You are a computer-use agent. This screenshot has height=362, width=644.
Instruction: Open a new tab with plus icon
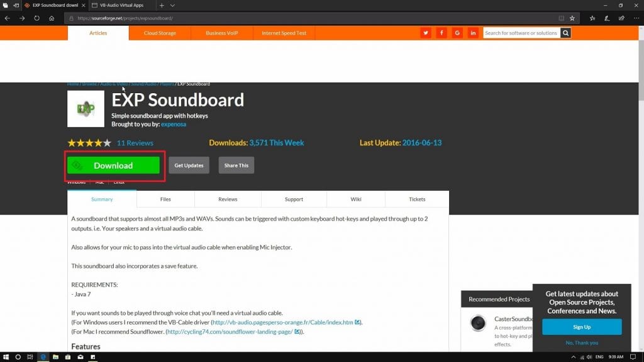(x=162, y=5)
